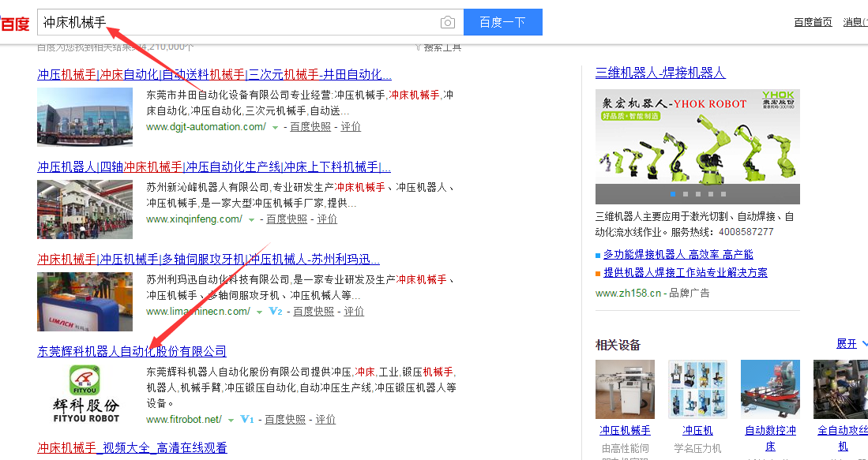The image size is (868, 460).
Task: Open dropdown arrow next to xinqinfeng.com URL
Action: pos(252,219)
